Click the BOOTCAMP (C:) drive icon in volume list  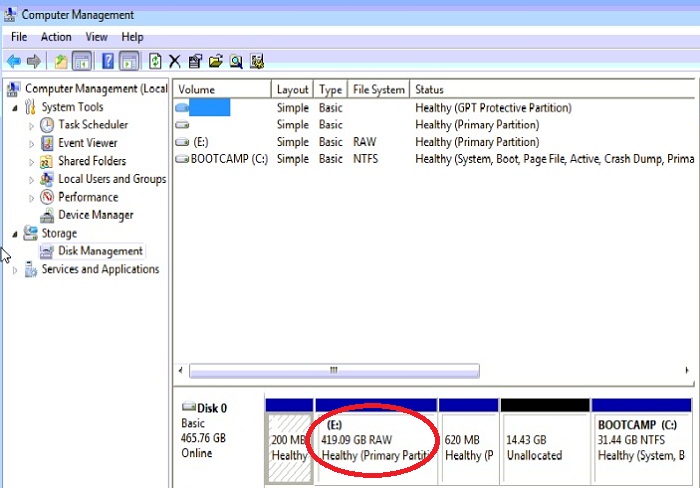click(182, 159)
